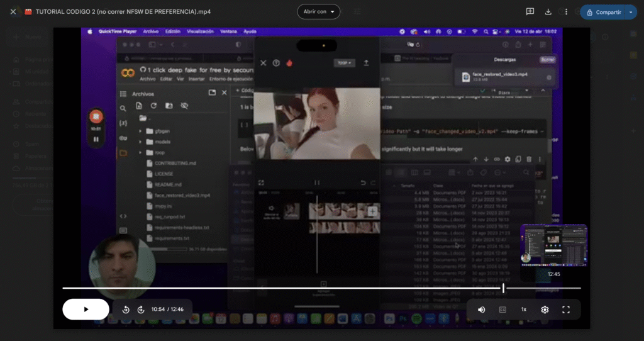Expand the arrow next to Compartir
Image resolution: width=644 pixels, height=341 pixels.
(x=630, y=12)
